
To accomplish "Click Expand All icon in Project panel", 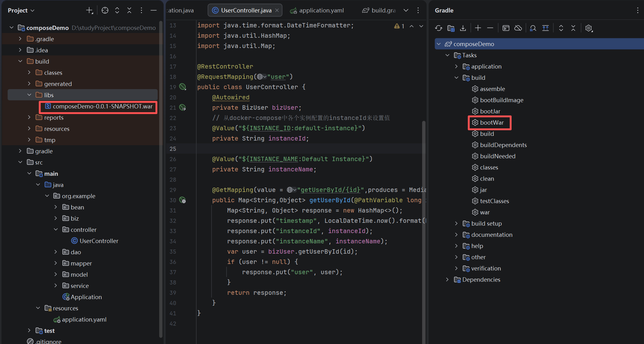I will 117,10.
